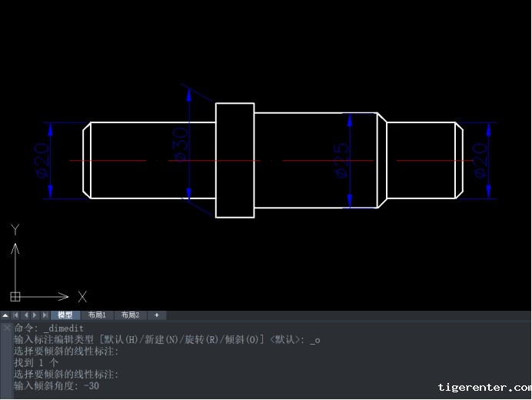Image resolution: width=532 pixels, height=400 pixels.
Task: Switch to the 模型 tab
Action: [x=65, y=315]
